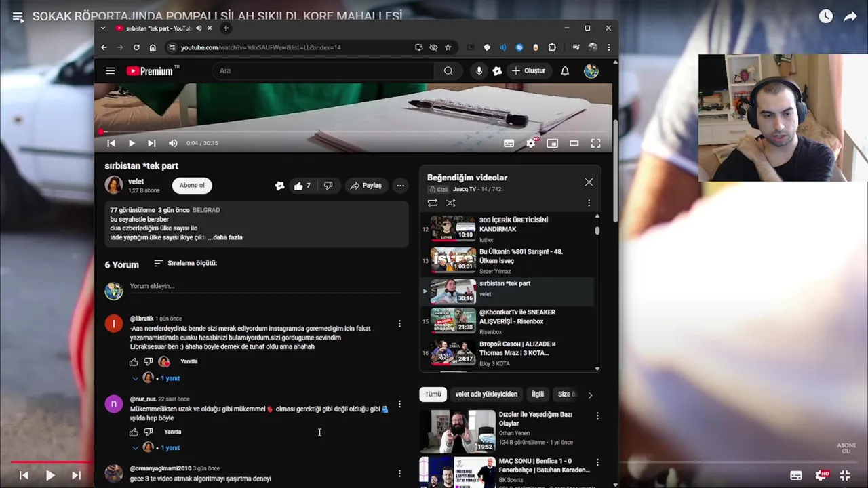868x488 pixels.
Task: Select the İlgili filter chip
Action: 538,394
